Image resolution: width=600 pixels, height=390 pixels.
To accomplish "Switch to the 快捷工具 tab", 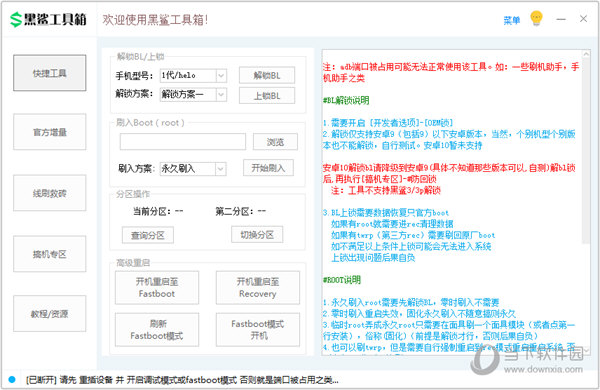I will coord(50,73).
